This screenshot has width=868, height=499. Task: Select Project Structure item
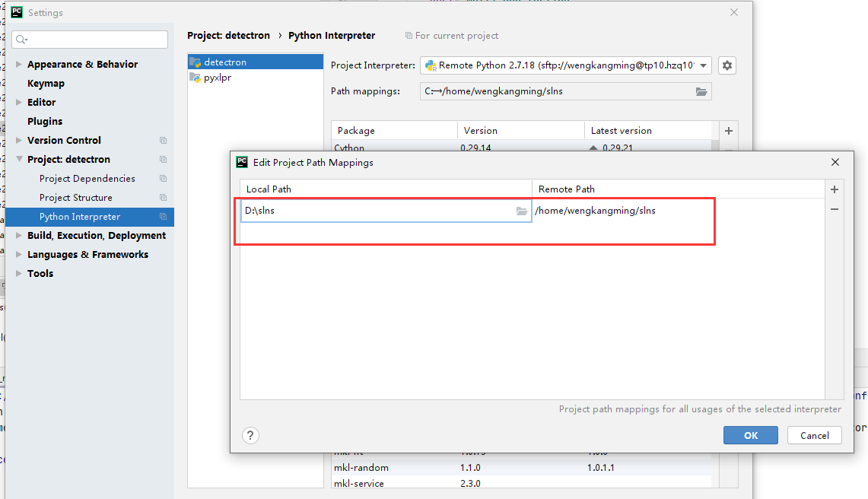pos(76,198)
